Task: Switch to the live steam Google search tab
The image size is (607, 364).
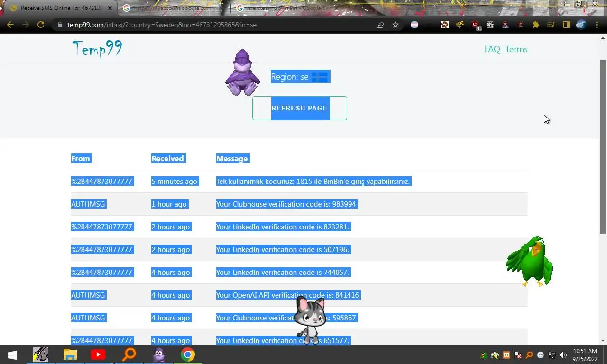Action: 287,8
